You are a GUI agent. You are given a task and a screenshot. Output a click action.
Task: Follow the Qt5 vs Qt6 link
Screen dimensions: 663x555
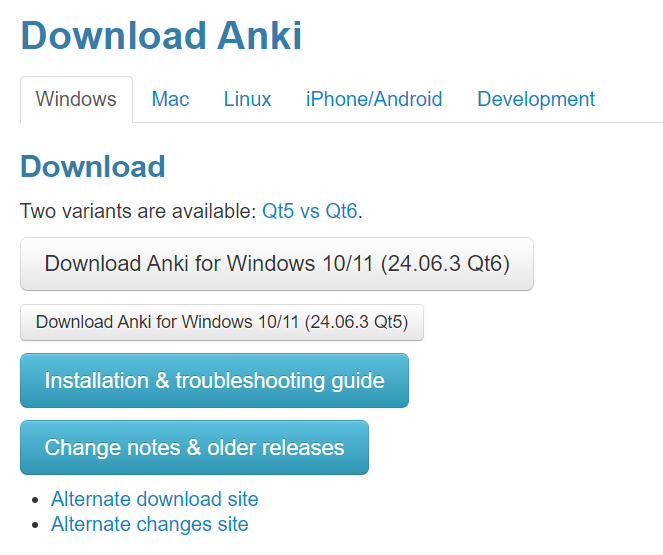coord(310,211)
